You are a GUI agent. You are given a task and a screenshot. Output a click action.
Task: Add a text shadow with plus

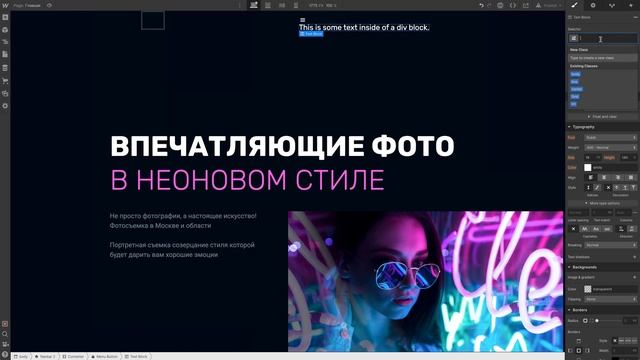click(x=634, y=257)
